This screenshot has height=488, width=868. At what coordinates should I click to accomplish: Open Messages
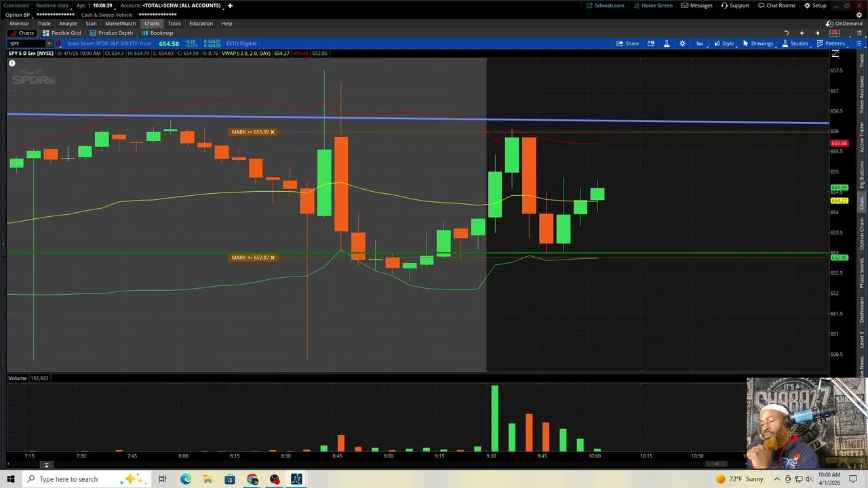(697, 5)
